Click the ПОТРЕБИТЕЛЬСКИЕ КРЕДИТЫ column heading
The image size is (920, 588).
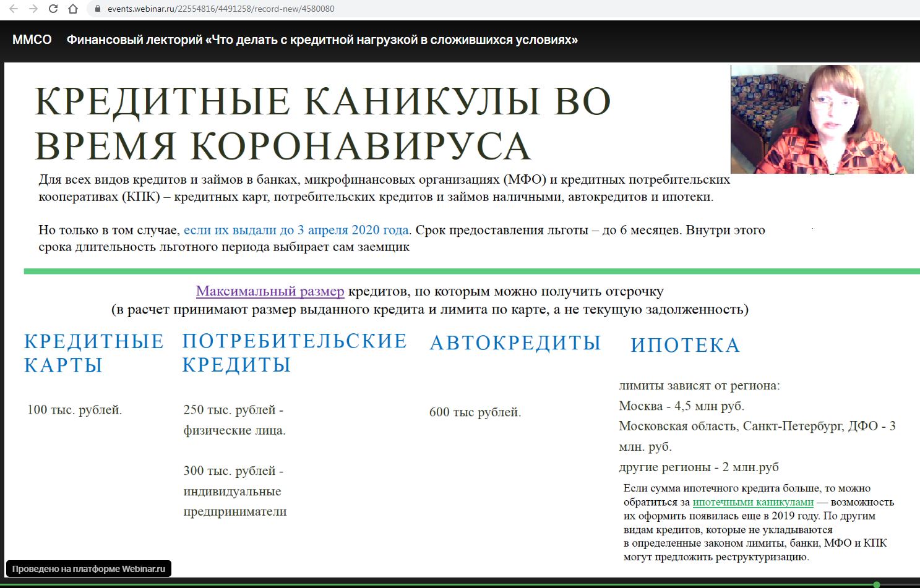tap(294, 352)
